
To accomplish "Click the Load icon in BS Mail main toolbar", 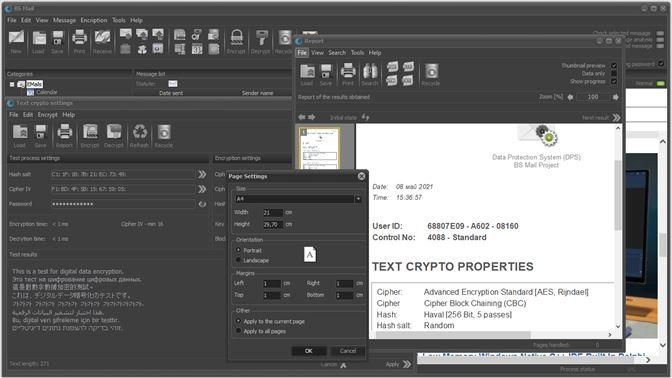I will (x=39, y=39).
